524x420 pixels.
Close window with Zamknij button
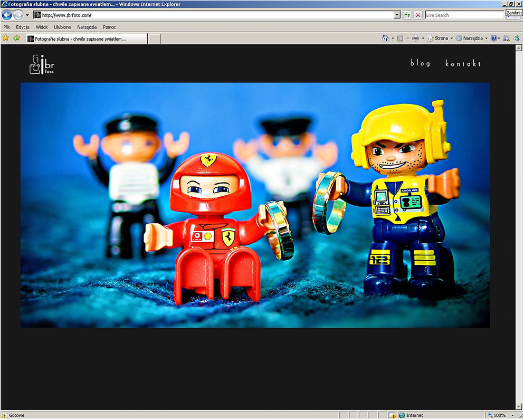point(519,4)
